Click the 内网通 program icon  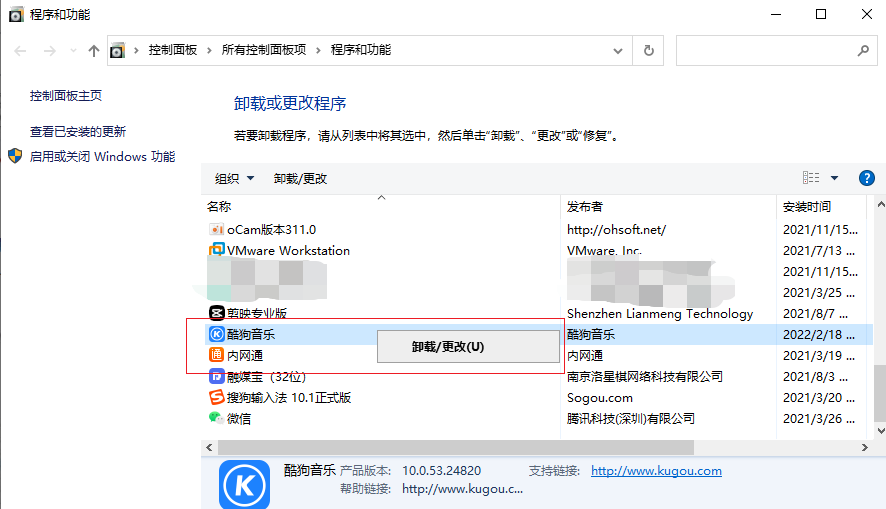pyautogui.click(x=216, y=356)
